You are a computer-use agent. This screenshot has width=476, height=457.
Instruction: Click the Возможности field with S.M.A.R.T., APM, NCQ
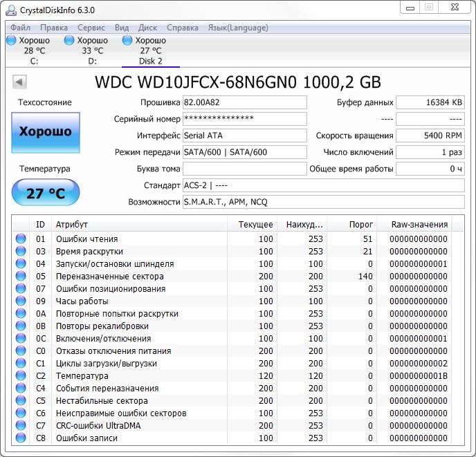324,202
